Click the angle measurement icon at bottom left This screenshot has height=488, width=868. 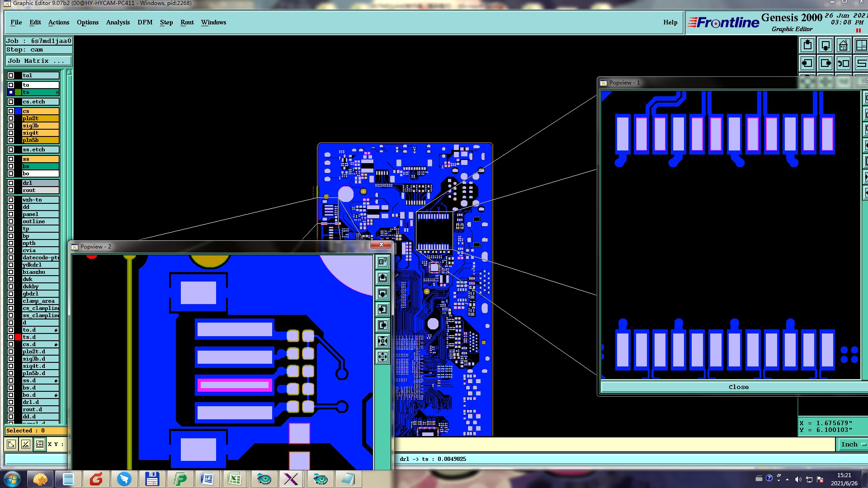pos(26,444)
